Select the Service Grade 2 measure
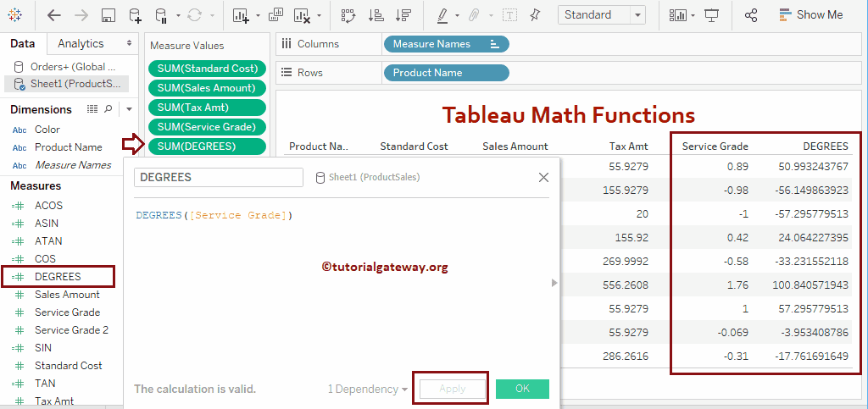868x409 pixels. coord(71,330)
